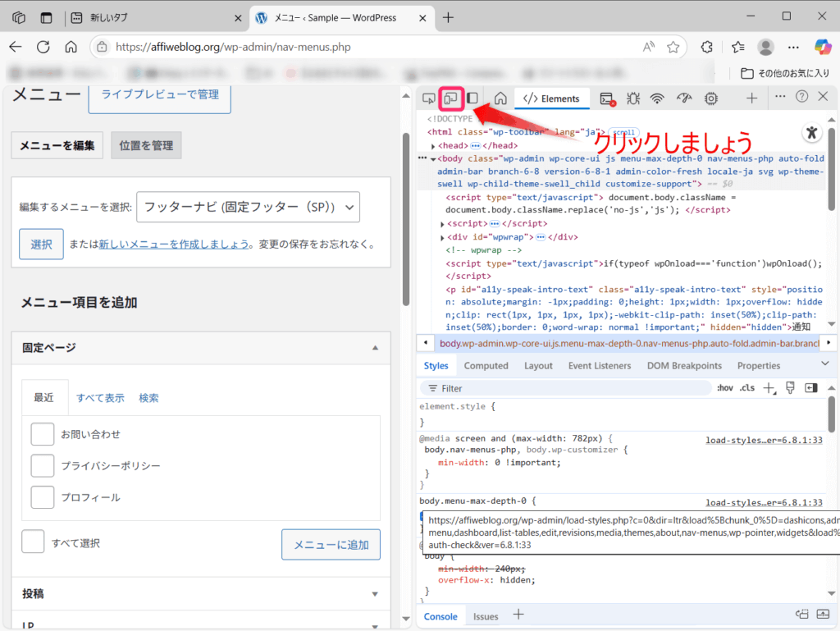Show more Styles pane tabs chevron

825,364
